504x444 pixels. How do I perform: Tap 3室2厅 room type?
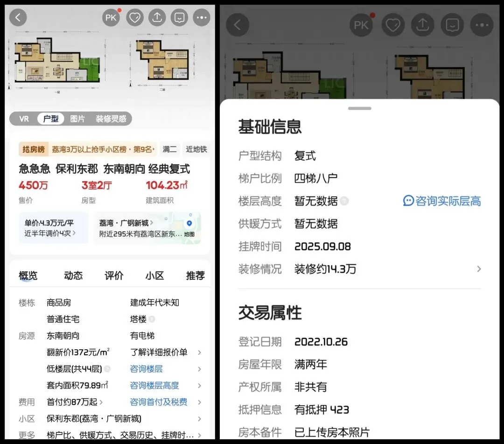pos(97,185)
